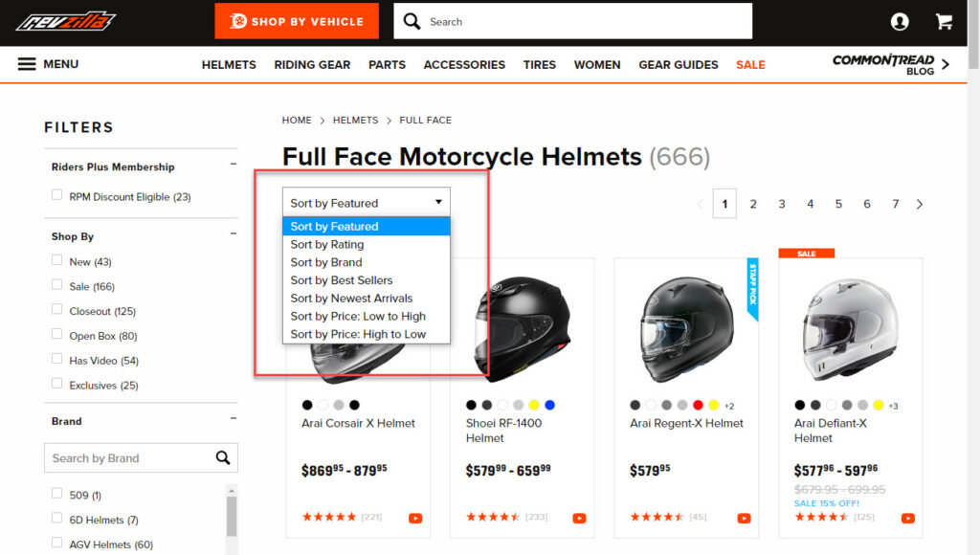Open the HELMETS navigation menu
The height and width of the screenshot is (555, 980).
pos(229,64)
